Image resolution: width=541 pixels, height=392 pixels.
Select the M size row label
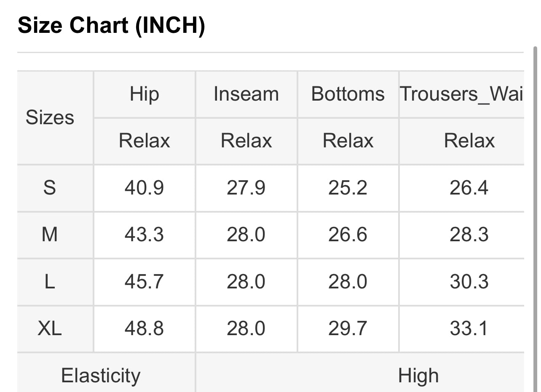pyautogui.click(x=50, y=235)
